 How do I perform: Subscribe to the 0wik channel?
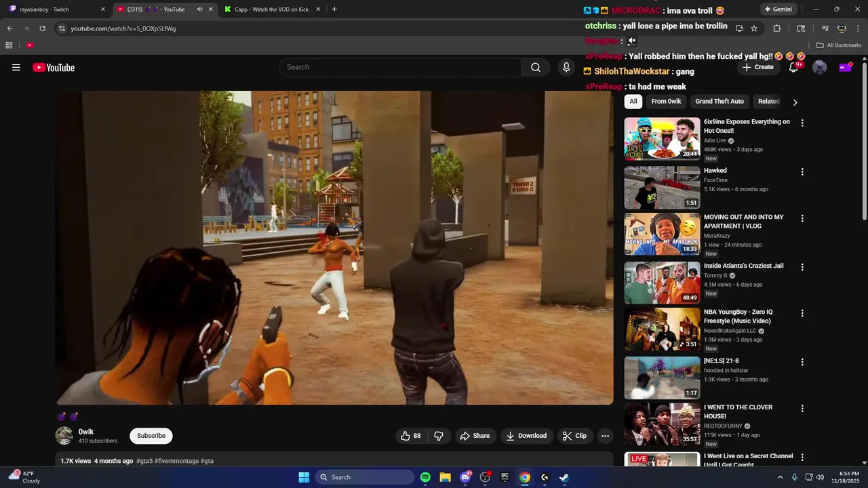151,436
